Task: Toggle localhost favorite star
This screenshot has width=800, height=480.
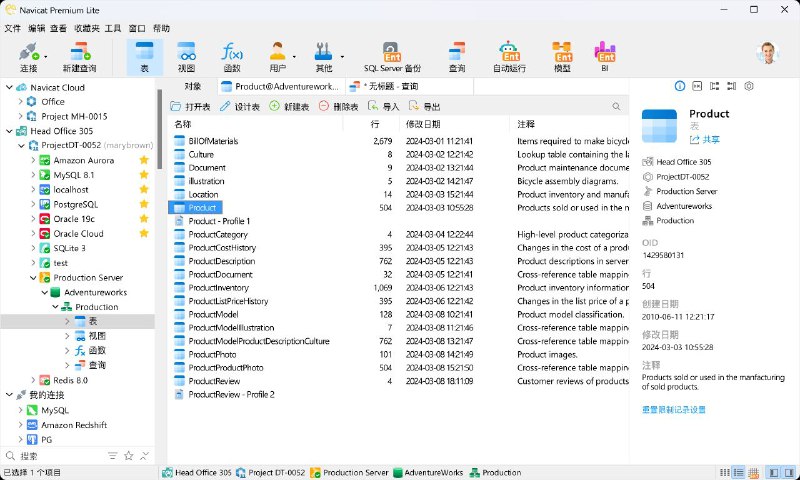Action: pos(144,189)
